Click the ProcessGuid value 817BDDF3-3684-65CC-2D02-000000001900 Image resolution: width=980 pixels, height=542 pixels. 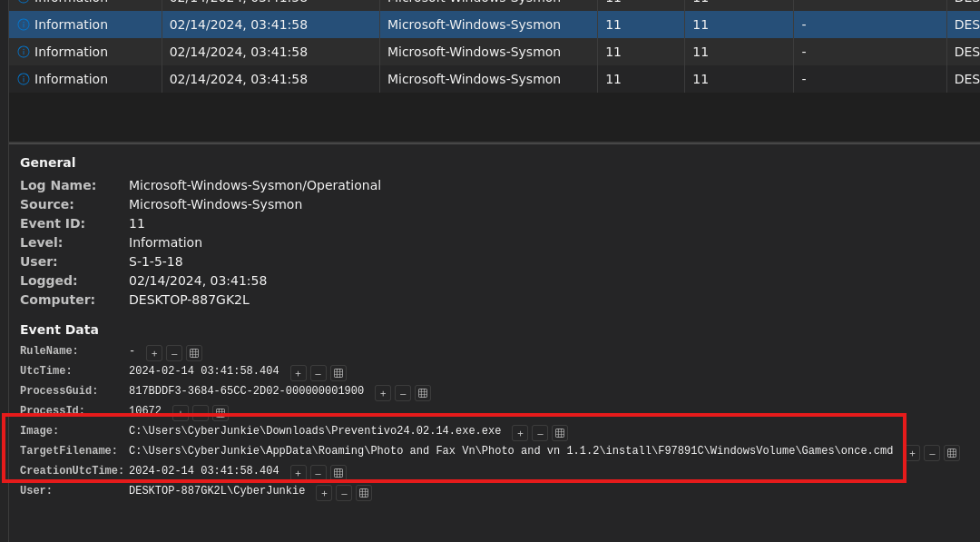(x=246, y=390)
